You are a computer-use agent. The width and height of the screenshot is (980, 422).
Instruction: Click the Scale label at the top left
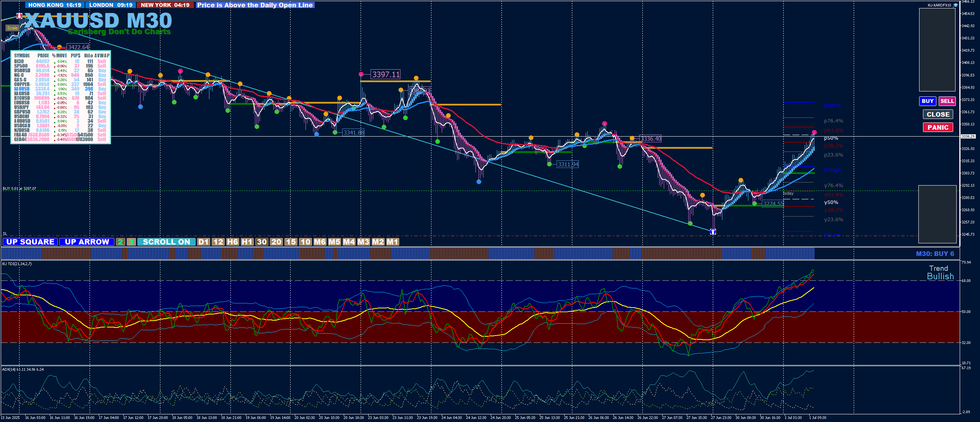[x=12, y=28]
